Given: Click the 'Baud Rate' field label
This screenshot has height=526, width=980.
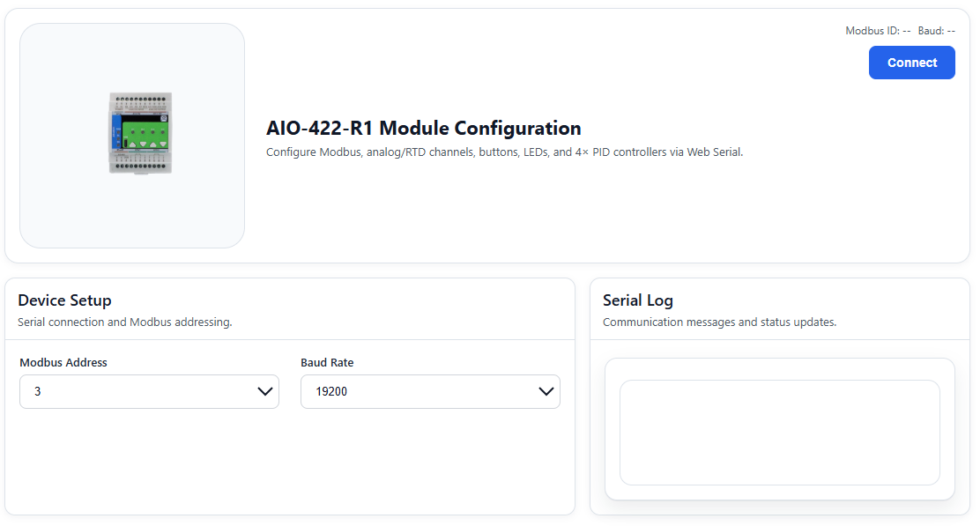Looking at the screenshot, I should (327, 362).
